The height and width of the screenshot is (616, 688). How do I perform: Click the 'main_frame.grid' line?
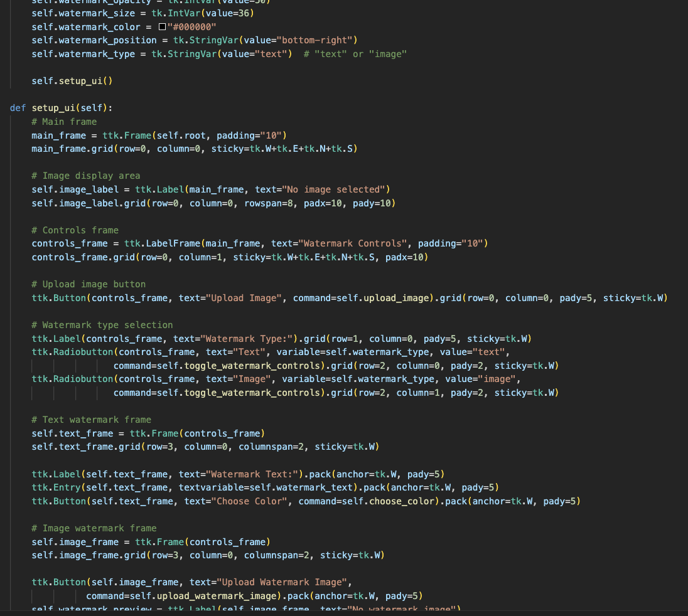coord(195,149)
